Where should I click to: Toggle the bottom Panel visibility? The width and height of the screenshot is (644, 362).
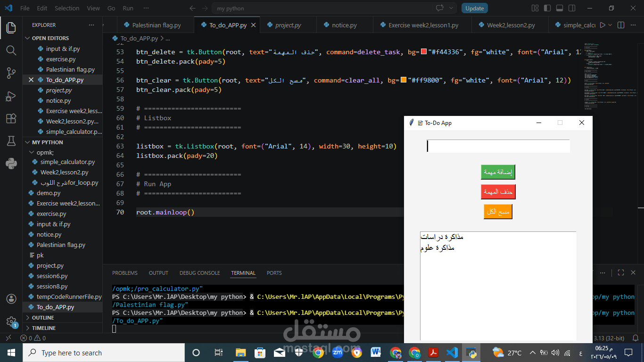[560, 8]
